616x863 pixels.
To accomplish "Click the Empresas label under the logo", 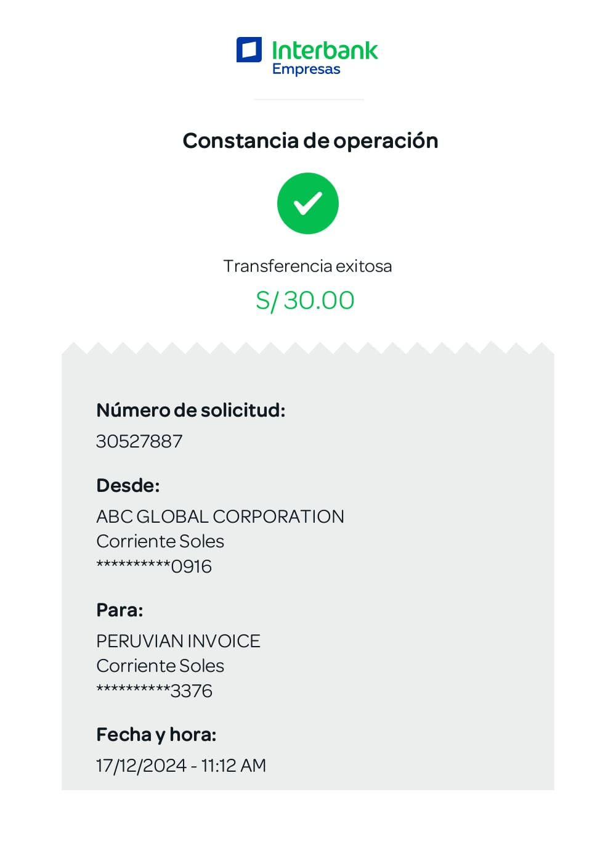I will pyautogui.click(x=306, y=69).
